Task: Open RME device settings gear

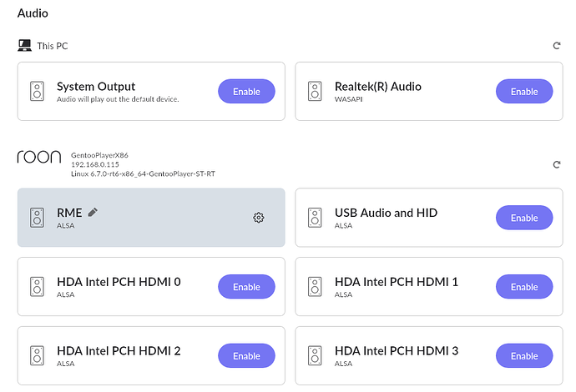Action: pos(259,218)
